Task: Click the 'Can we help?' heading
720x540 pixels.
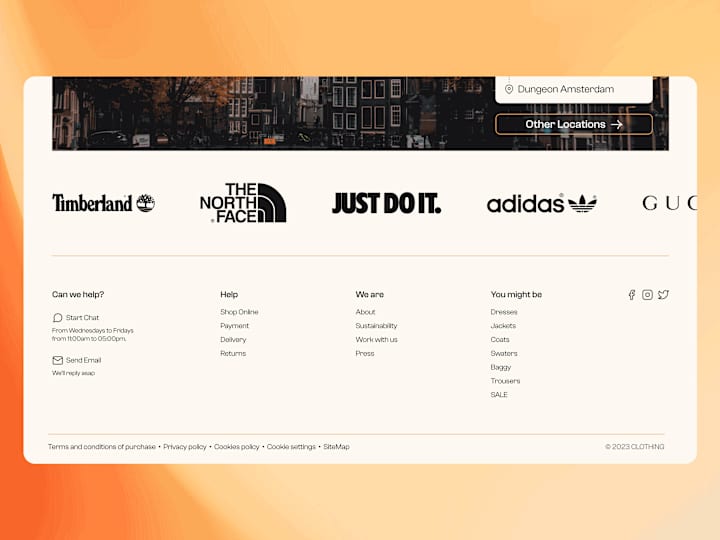Action: coord(78,294)
